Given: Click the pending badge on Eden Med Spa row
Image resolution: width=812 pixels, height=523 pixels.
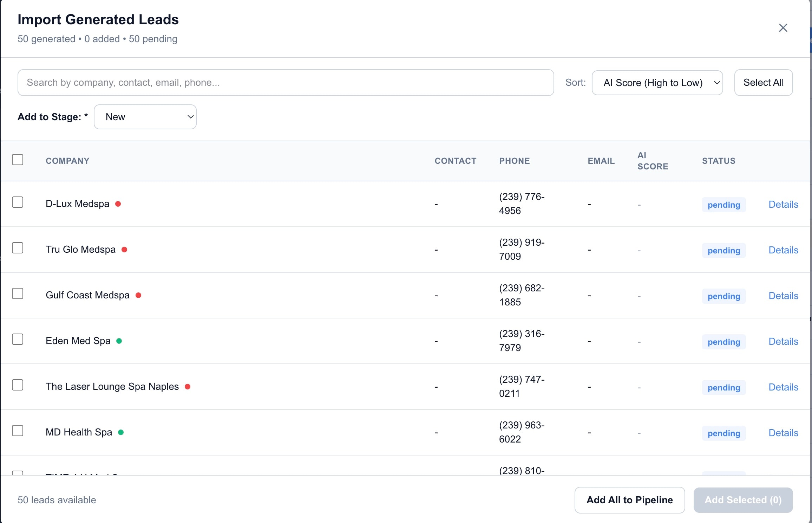Looking at the screenshot, I should pyautogui.click(x=723, y=342).
